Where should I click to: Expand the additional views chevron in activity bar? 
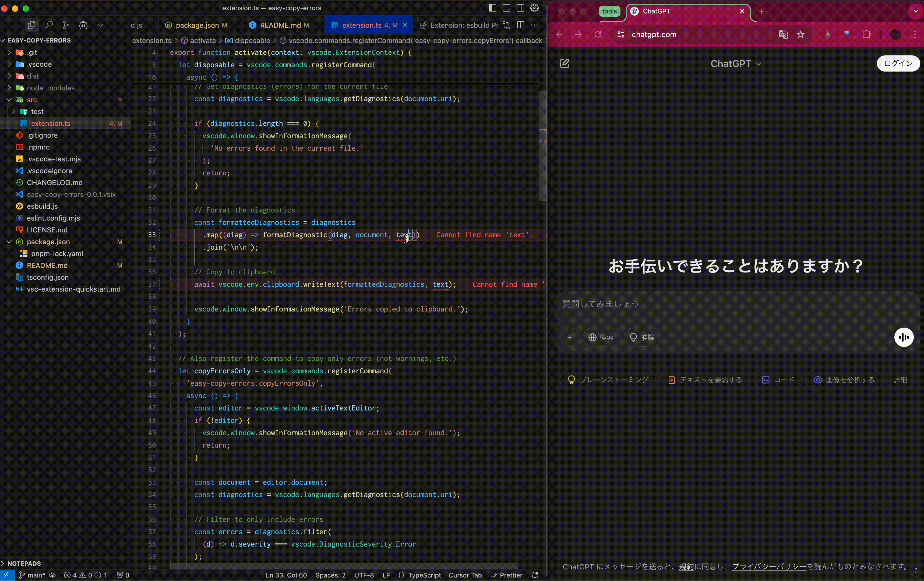101,25
